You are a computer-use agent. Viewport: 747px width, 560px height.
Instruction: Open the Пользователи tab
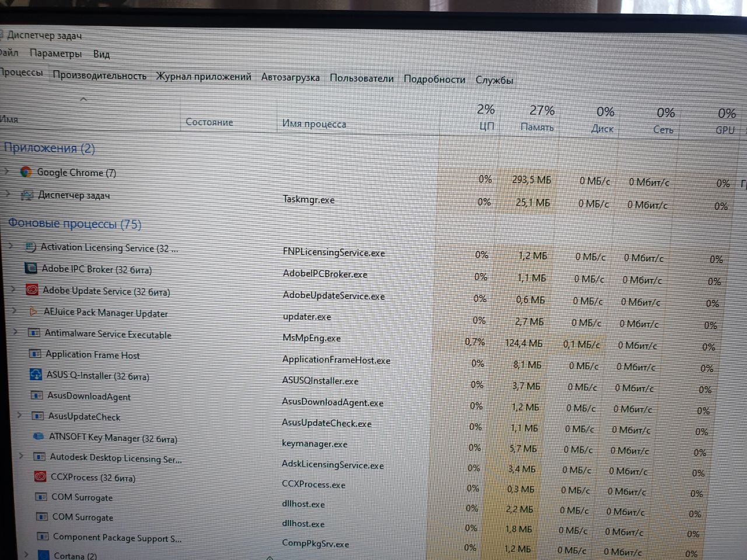point(362,78)
